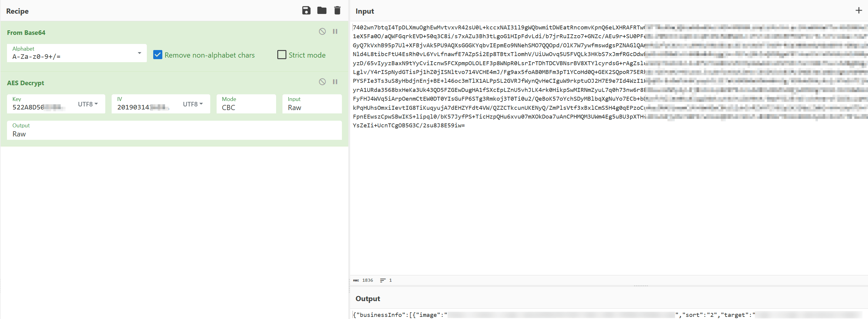
Task: Enable Strict mode checkbox
Action: point(281,55)
